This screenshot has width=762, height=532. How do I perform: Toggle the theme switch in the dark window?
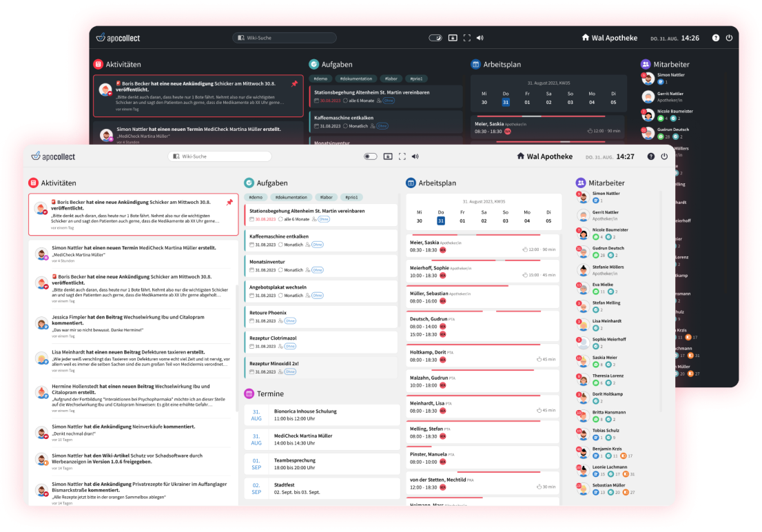(435, 38)
